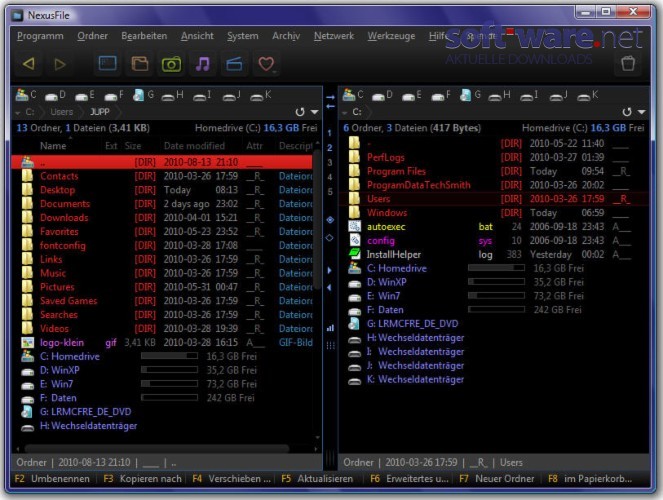Click left panel horizontal scrollbar
This screenshot has width=663, height=500.
pyautogui.click(x=156, y=448)
